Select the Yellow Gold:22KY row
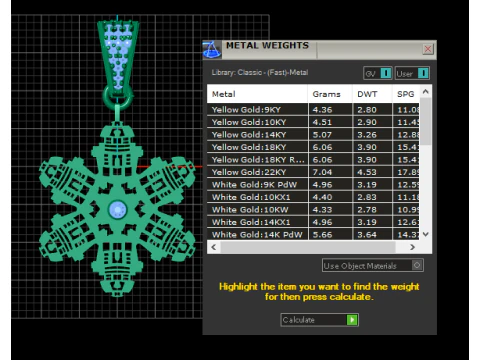This screenshot has height=360, width=480. 313,172
